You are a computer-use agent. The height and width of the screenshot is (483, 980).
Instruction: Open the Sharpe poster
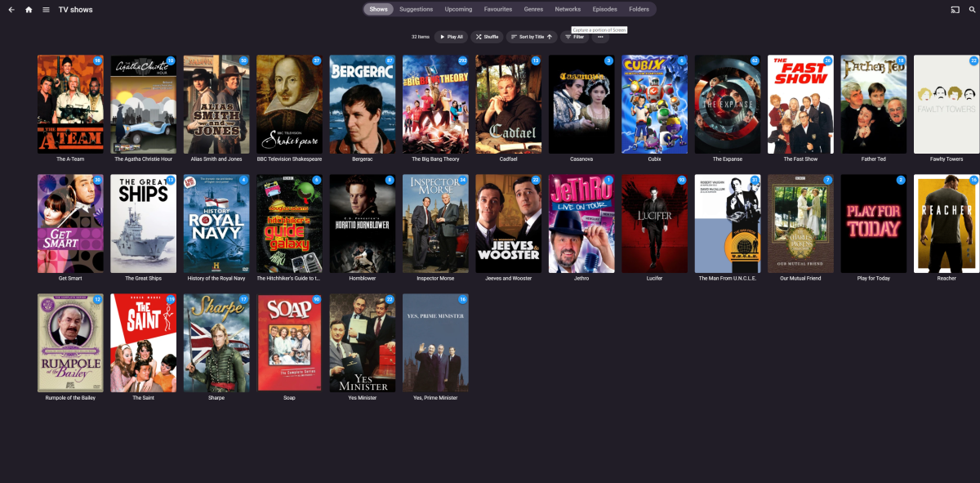(216, 342)
